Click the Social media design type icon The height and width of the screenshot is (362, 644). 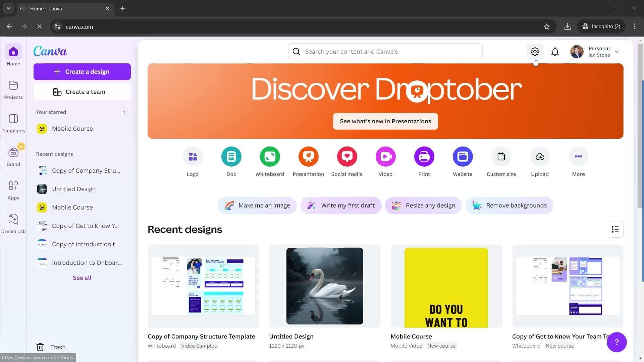[x=347, y=157]
